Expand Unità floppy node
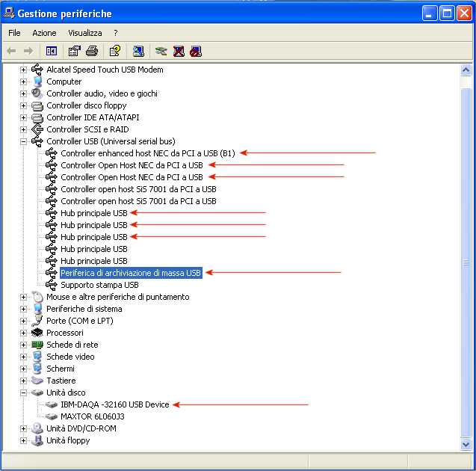The image size is (476, 471). tap(23, 440)
